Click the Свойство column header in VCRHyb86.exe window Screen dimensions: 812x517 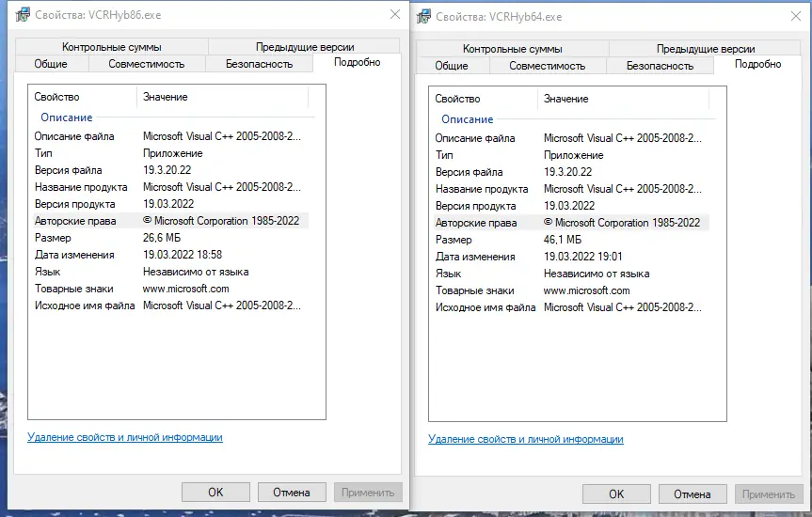pos(57,97)
